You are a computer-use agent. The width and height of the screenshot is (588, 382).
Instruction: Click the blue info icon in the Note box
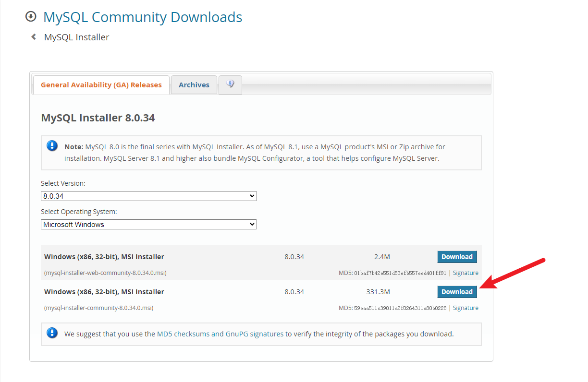[52, 146]
